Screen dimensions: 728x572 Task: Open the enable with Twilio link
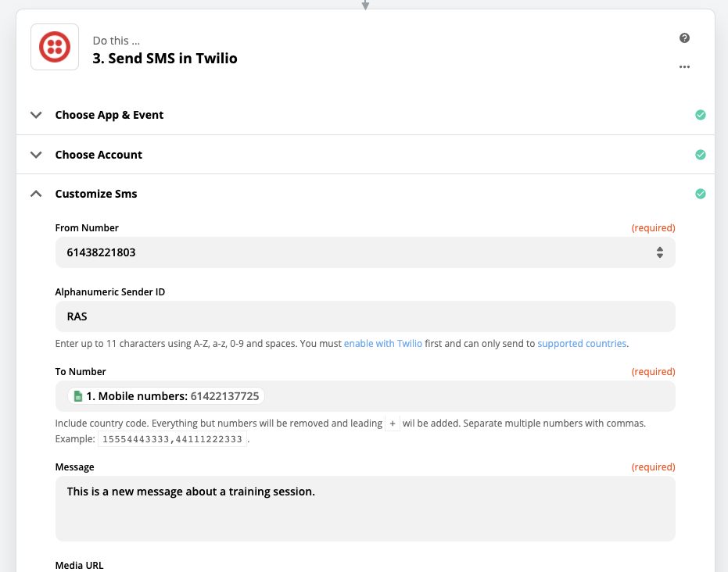point(382,344)
